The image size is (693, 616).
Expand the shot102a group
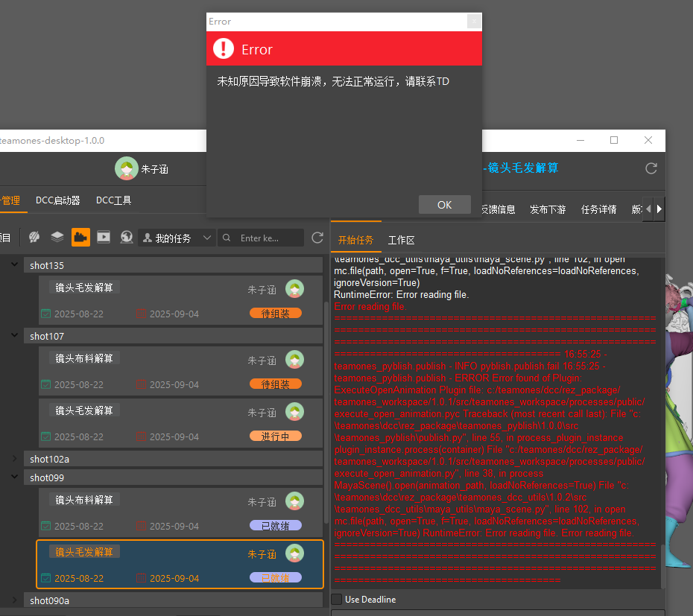15,459
